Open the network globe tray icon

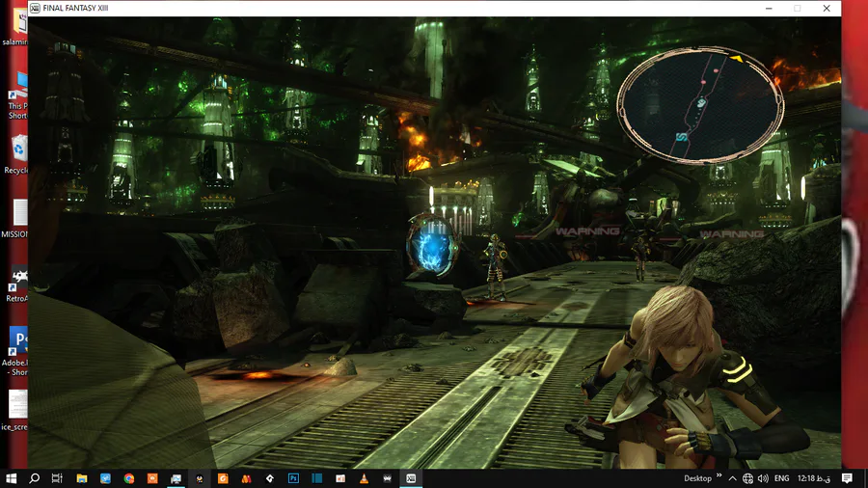coord(747,478)
